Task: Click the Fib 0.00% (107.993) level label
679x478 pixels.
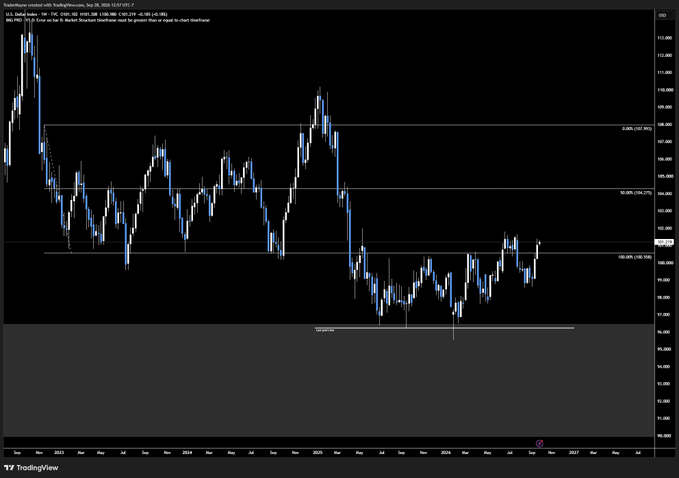Action: (x=637, y=129)
